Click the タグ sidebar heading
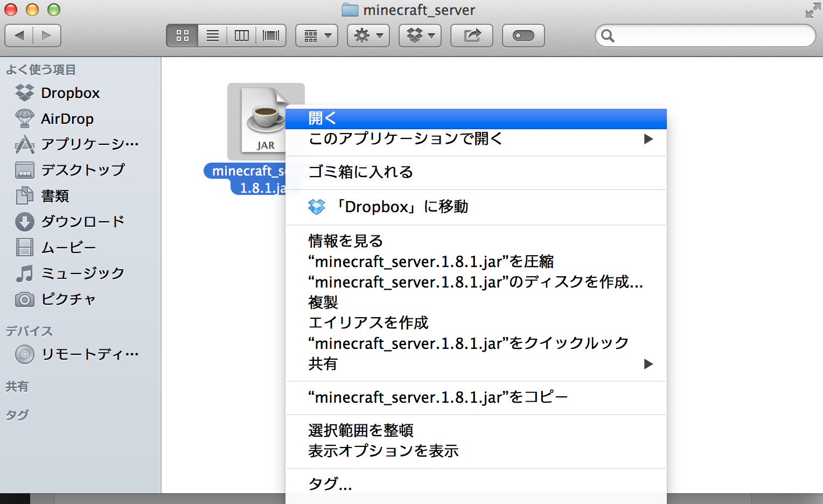This screenshot has height=504, width=823. (x=17, y=415)
